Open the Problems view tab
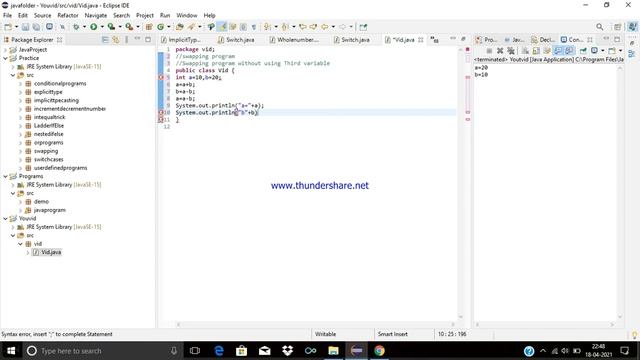The image size is (640, 360). pos(486,40)
